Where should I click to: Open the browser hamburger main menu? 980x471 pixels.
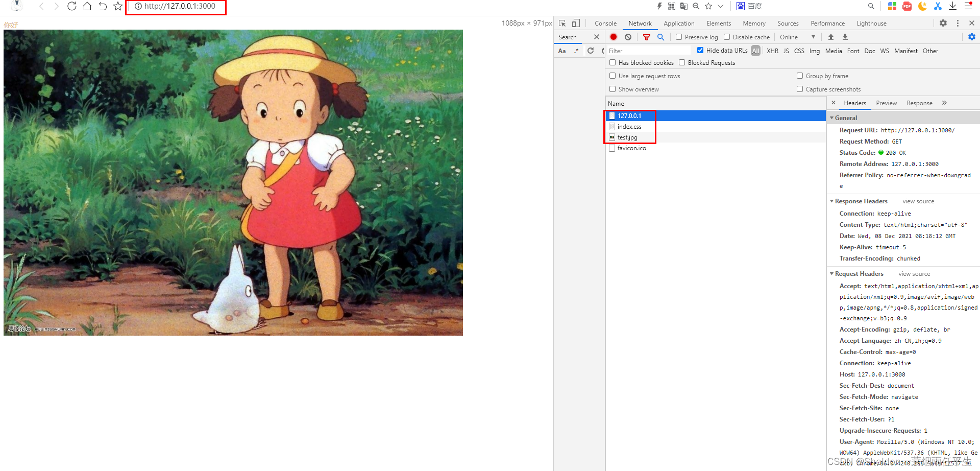[x=968, y=6]
